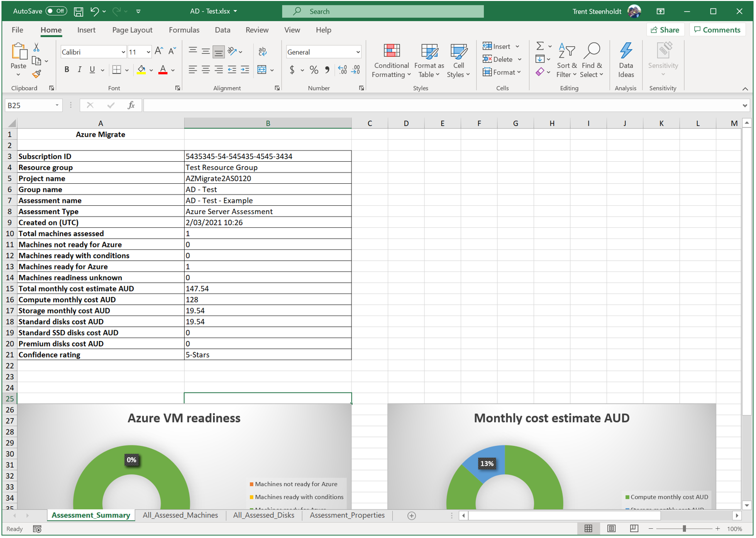Click Delete cells button
This screenshot has height=538, width=756.
[498, 59]
